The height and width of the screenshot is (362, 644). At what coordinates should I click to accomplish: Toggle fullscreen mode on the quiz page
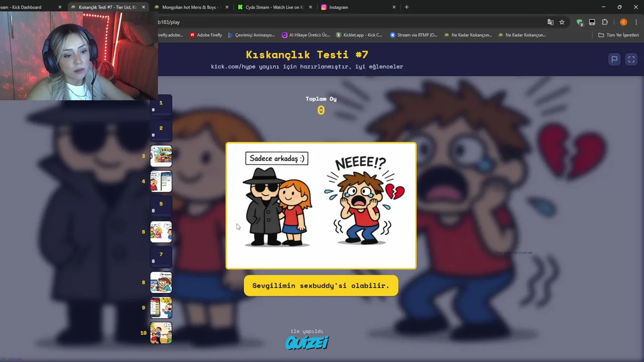(631, 59)
